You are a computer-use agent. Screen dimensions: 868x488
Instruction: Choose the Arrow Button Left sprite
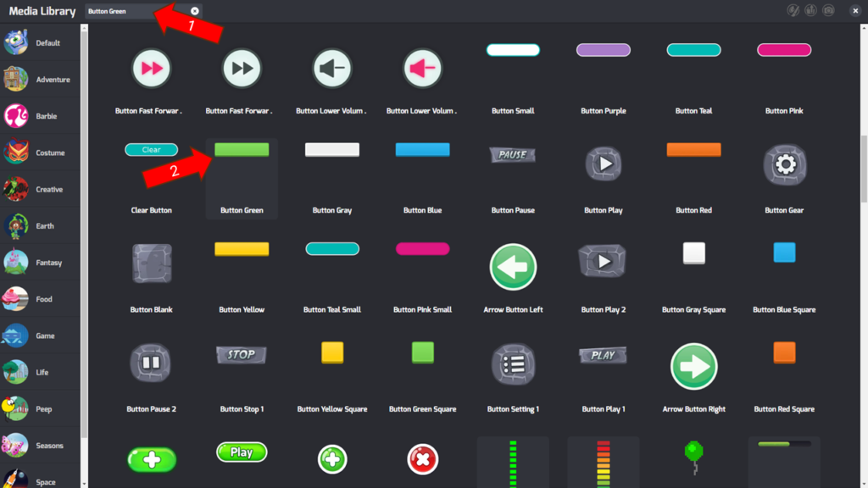point(513,267)
